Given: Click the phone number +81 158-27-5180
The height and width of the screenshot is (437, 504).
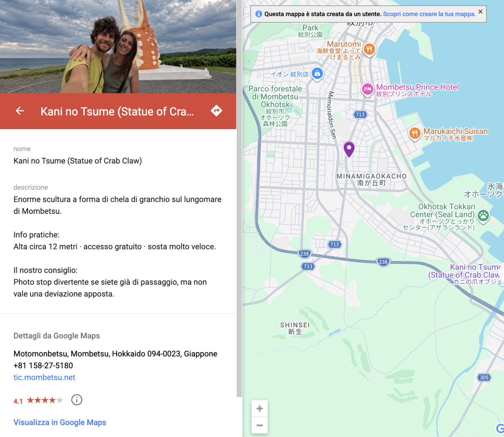Looking at the screenshot, I should 43,365.
